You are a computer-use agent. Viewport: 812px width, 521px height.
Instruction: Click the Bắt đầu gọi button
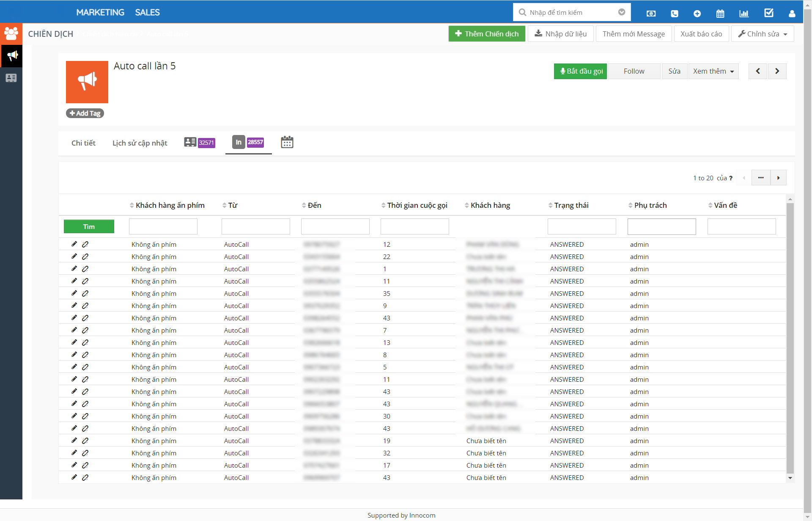coord(580,71)
